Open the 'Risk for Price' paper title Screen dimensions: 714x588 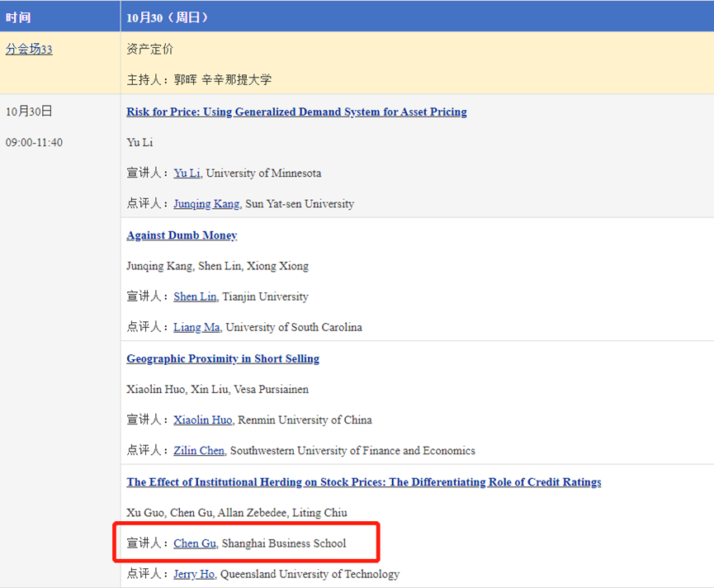(x=296, y=111)
